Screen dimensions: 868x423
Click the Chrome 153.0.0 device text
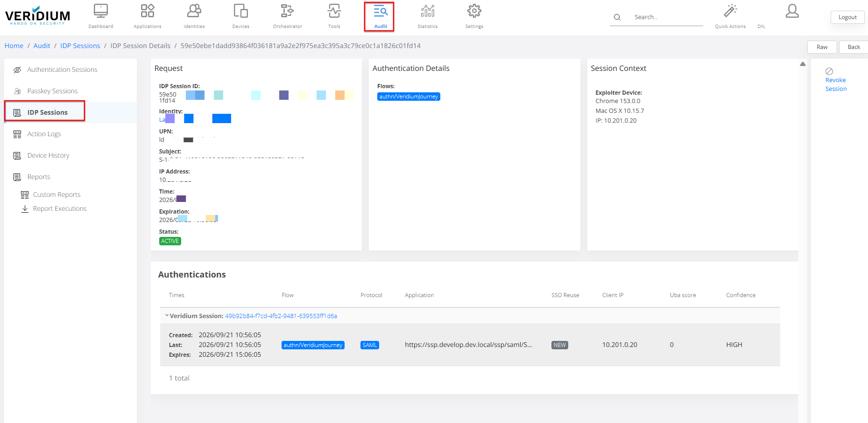(618, 101)
